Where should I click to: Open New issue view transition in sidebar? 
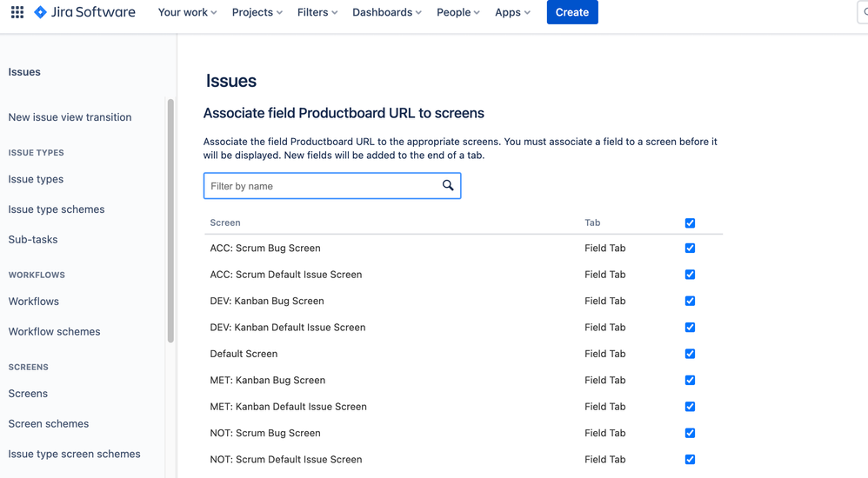click(70, 117)
